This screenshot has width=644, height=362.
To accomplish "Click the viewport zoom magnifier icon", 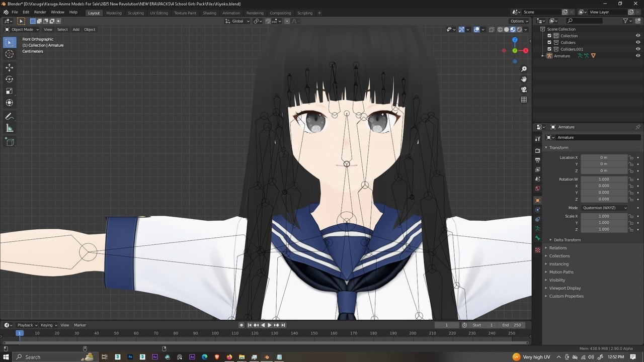I will 524,69.
